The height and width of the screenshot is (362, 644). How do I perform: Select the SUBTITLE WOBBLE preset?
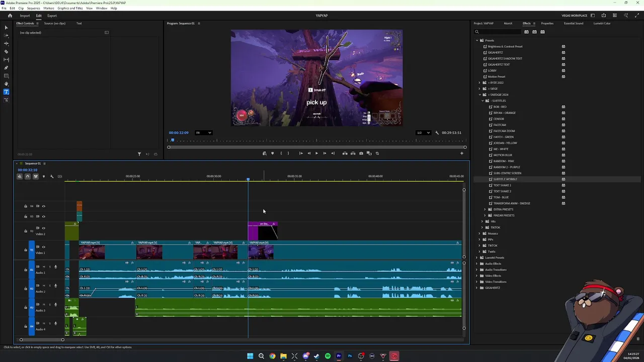point(505,179)
